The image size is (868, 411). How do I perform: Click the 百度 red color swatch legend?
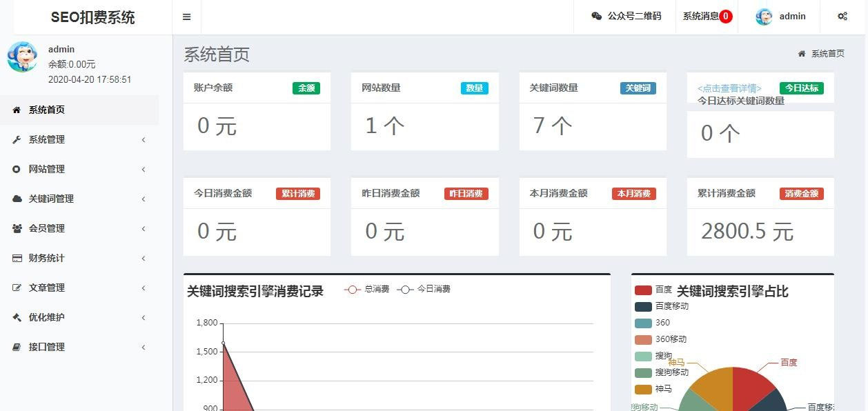642,290
